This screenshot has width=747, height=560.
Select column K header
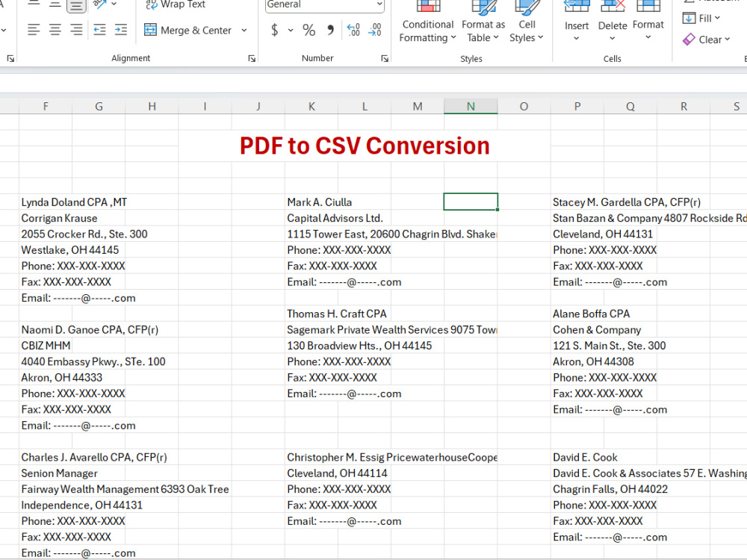click(x=311, y=106)
